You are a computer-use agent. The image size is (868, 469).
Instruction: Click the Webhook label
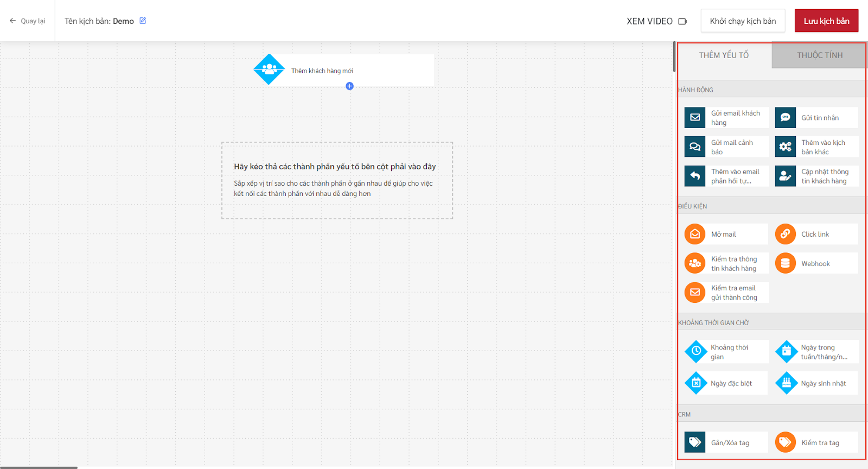815,264
